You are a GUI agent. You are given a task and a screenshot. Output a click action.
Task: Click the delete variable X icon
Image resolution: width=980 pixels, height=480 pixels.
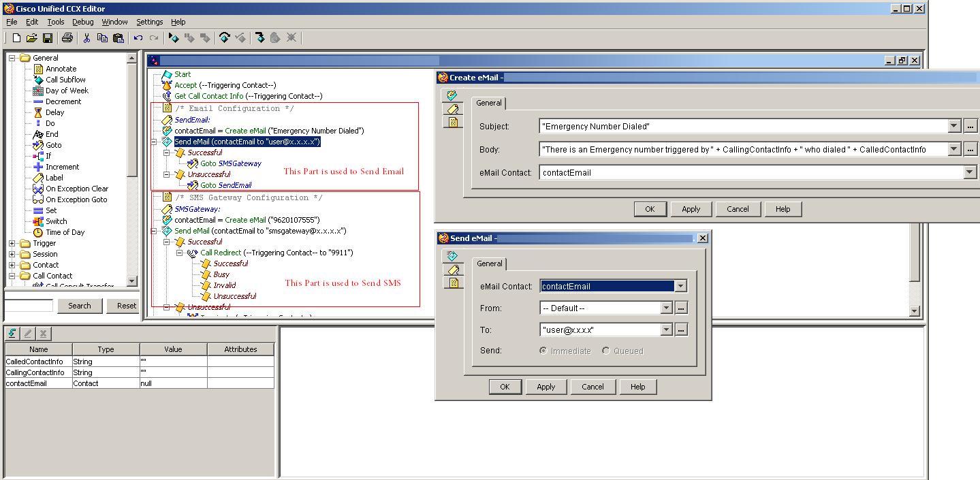pos(43,334)
